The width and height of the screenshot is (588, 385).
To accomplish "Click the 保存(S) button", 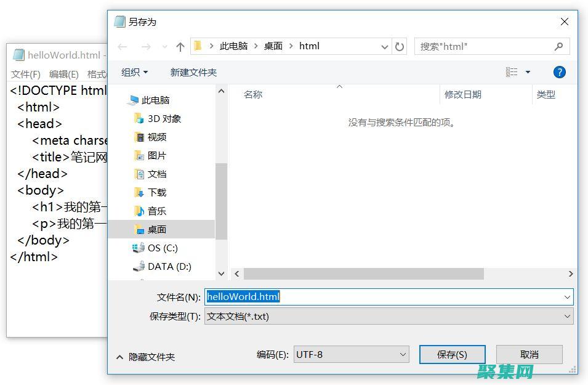I will point(452,354).
